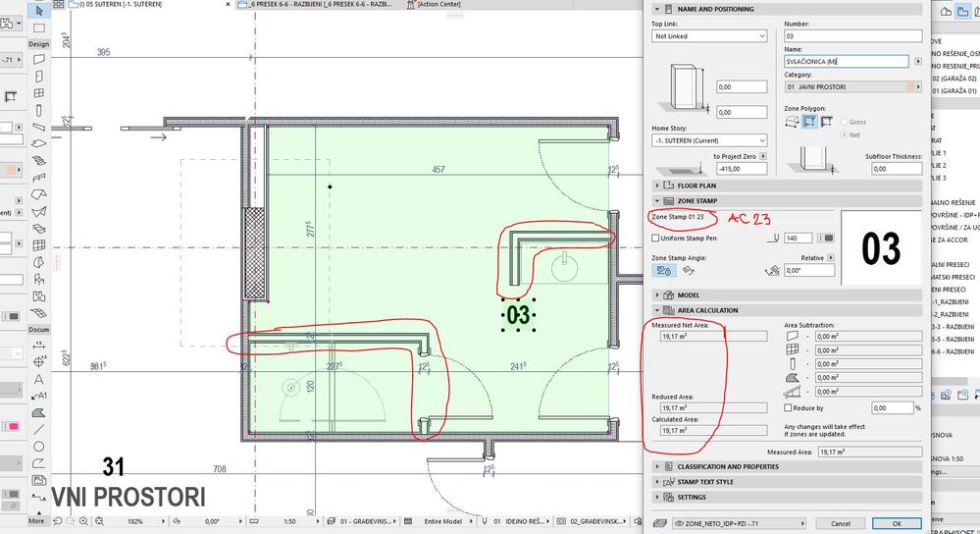Select the Arrow tool in the toolbox
Viewport: 980px width, 534px height.
click(x=39, y=11)
